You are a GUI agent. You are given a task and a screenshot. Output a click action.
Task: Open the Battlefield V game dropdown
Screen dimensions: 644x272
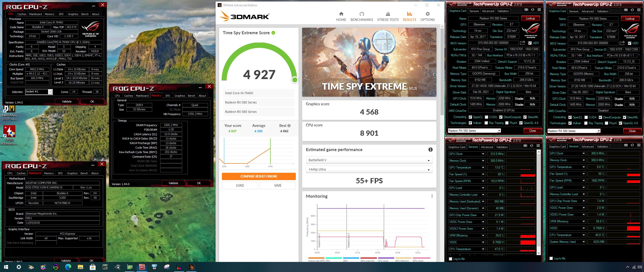pyautogui.click(x=369, y=160)
